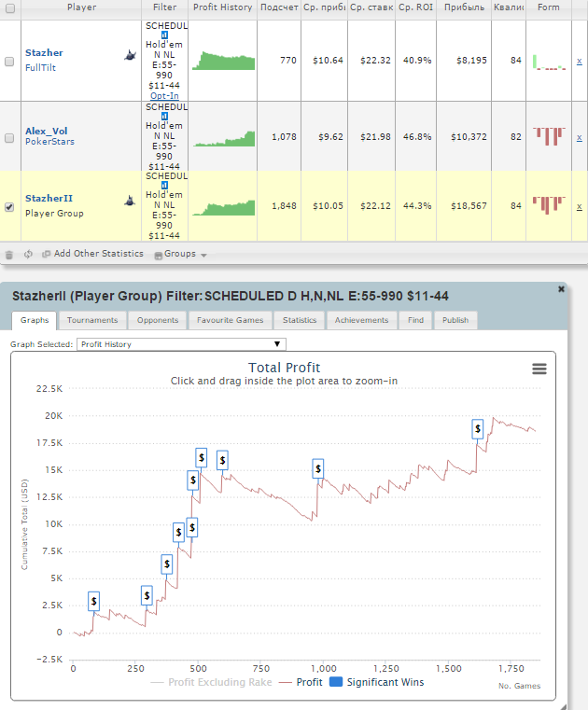Sort by the Profit History column header

pos(222,7)
